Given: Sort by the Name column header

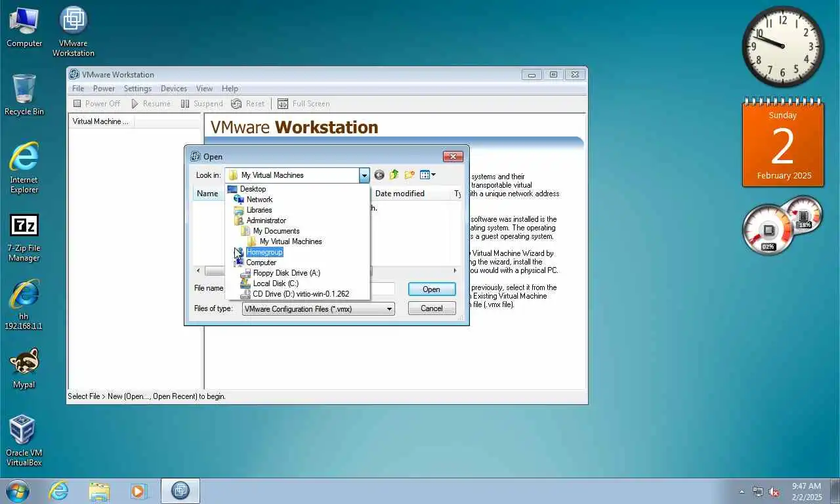Looking at the screenshot, I should point(207,194).
